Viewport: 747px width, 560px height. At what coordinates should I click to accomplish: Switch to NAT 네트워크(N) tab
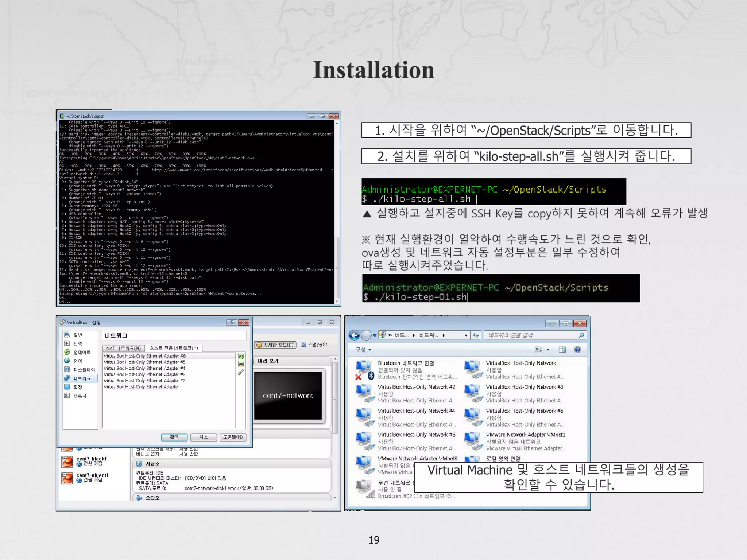[x=123, y=349]
